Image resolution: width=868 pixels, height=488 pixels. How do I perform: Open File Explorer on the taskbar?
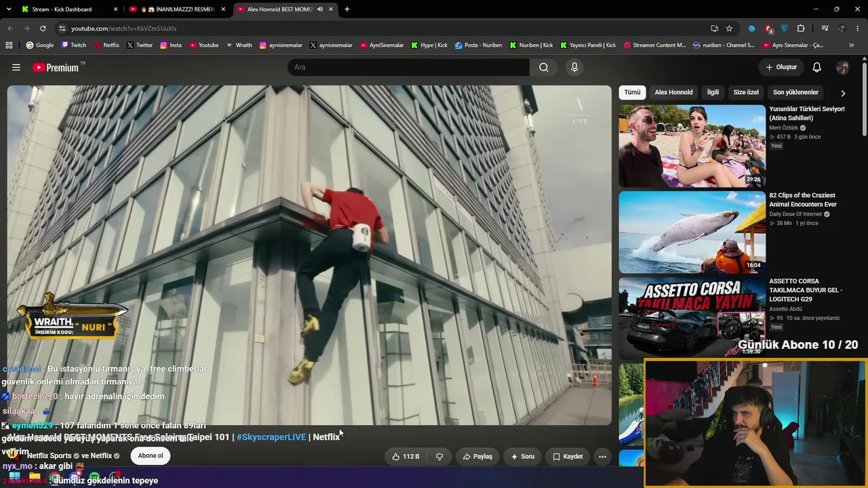point(35,477)
